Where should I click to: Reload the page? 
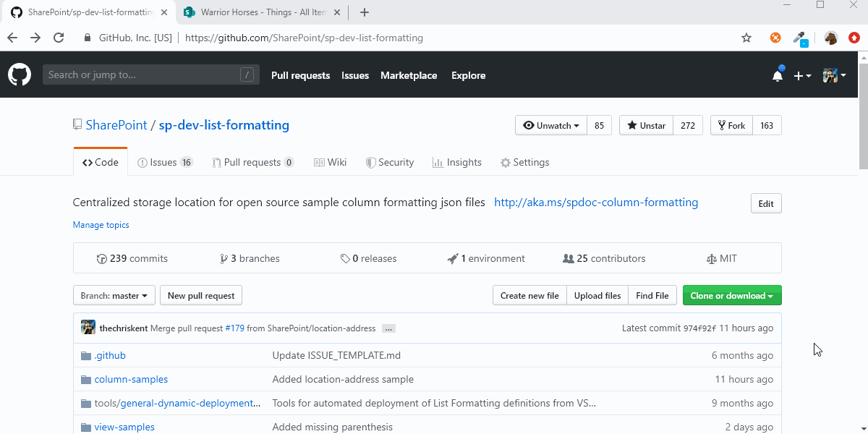pyautogui.click(x=59, y=38)
